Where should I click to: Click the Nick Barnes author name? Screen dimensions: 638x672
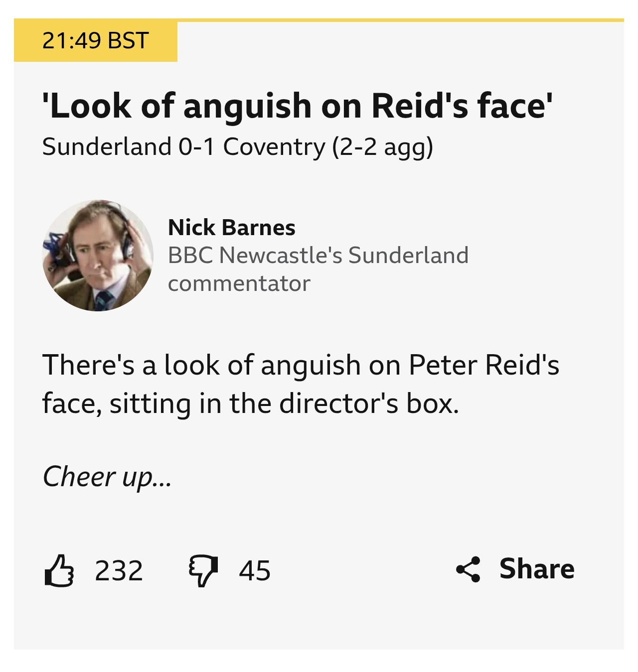pyautogui.click(x=232, y=228)
